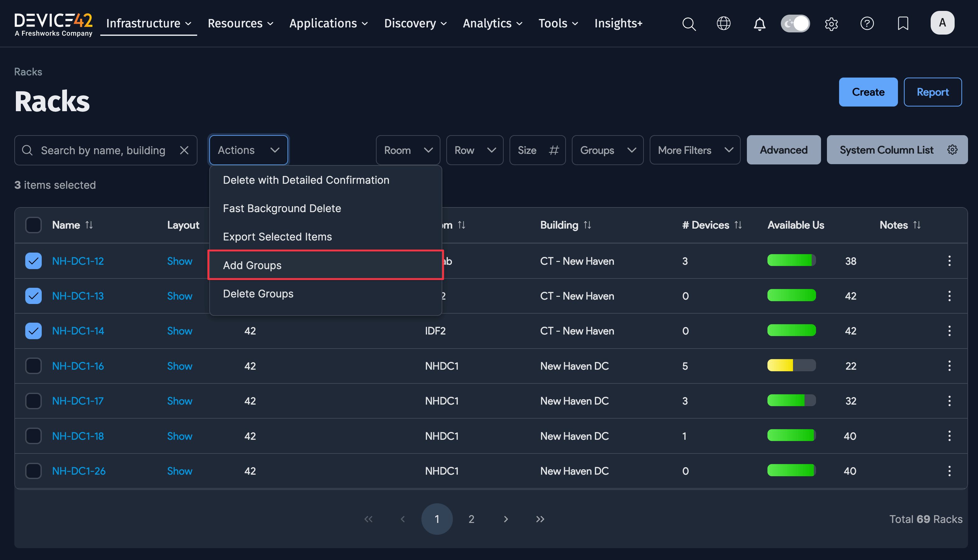Click the globe language icon
The width and height of the screenshot is (978, 560).
click(x=724, y=23)
